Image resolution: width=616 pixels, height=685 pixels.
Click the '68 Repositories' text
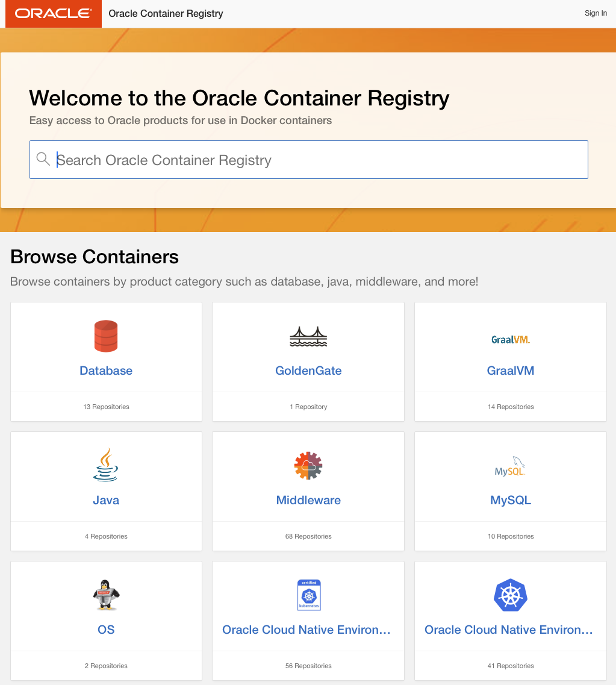coord(308,536)
